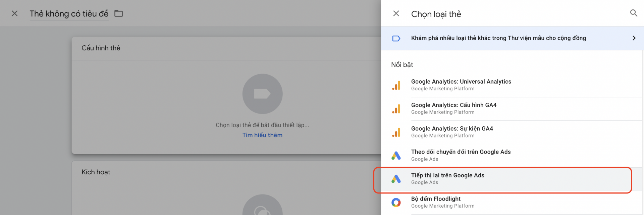Choose Google Analytics: Sự kiện GA4
This screenshot has width=644, height=215.
(513, 132)
